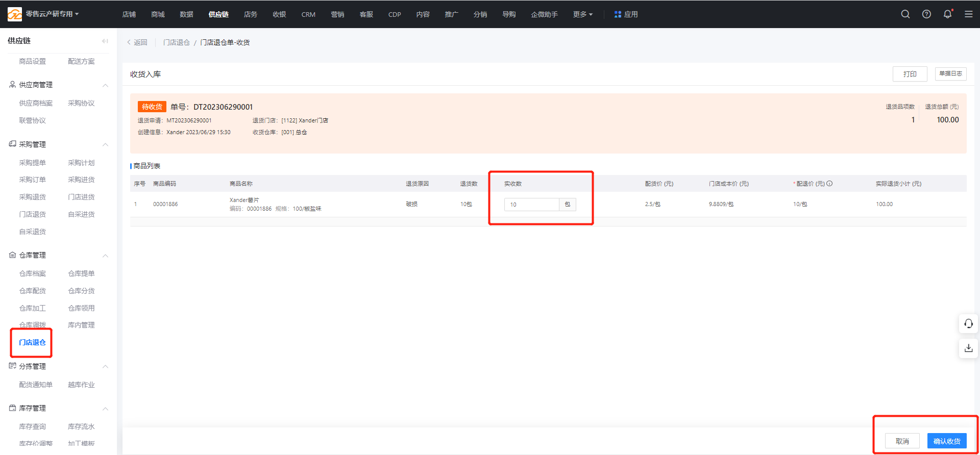The height and width of the screenshot is (455, 980).
Task: Open 自采退货 in sidebar
Action: (x=33, y=232)
